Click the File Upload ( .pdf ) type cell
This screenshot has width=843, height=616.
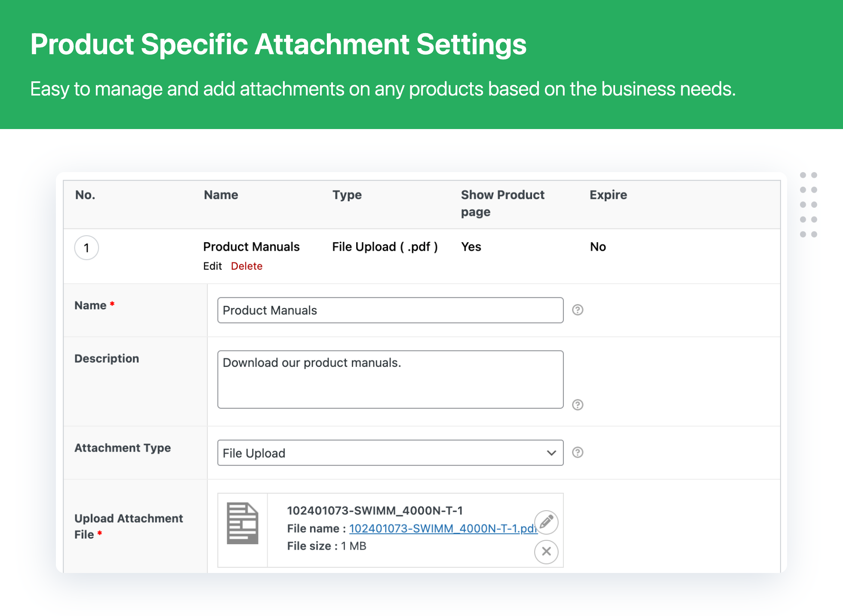tap(385, 246)
